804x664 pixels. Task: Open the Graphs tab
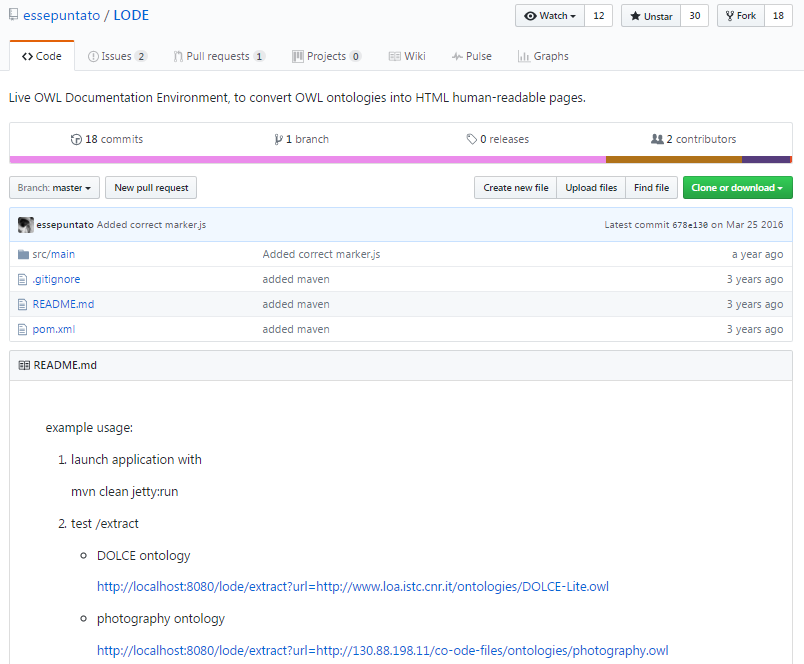pyautogui.click(x=544, y=56)
